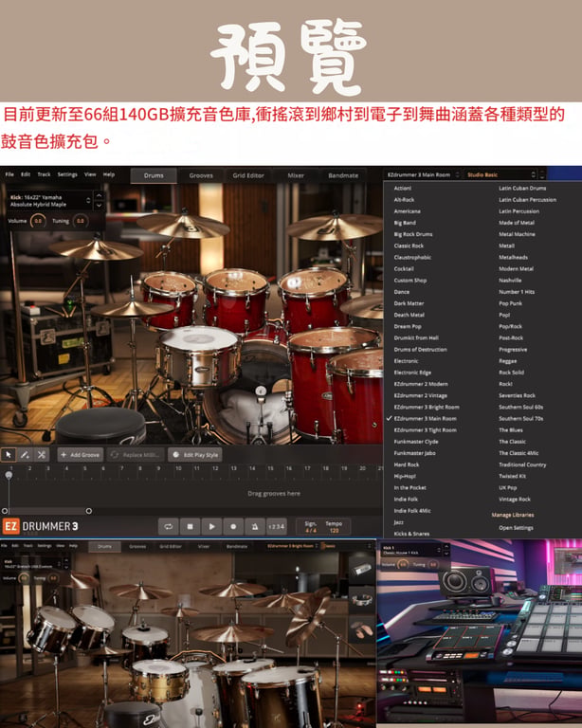This screenshot has width=582, height=728.
Task: Choose EZdrummer 3 Tight Room library
Action: pyautogui.click(x=426, y=430)
